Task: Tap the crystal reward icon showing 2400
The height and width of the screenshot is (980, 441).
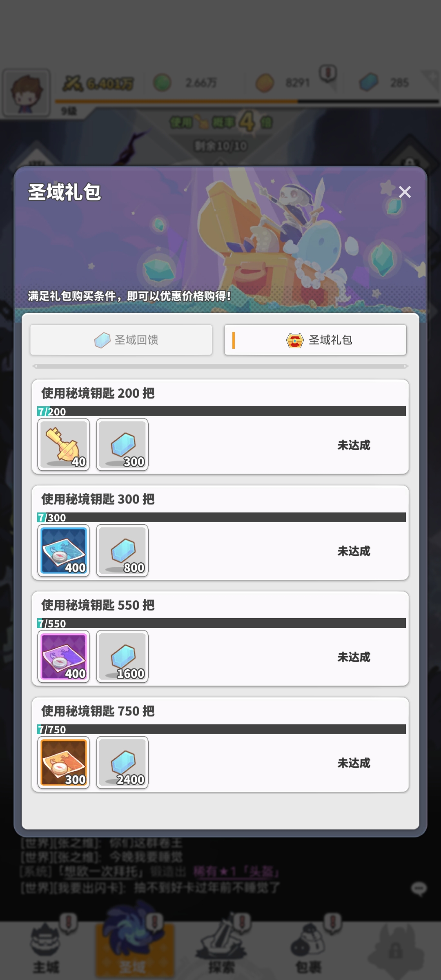Action: pyautogui.click(x=122, y=762)
